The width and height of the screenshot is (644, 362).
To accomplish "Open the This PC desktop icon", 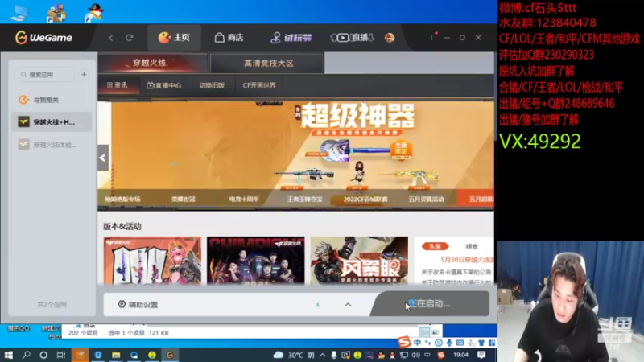I will pyautogui.click(x=19, y=13).
